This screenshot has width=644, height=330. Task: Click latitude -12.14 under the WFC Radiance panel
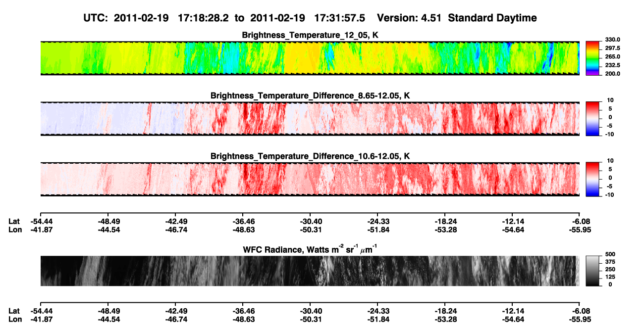tap(513, 311)
